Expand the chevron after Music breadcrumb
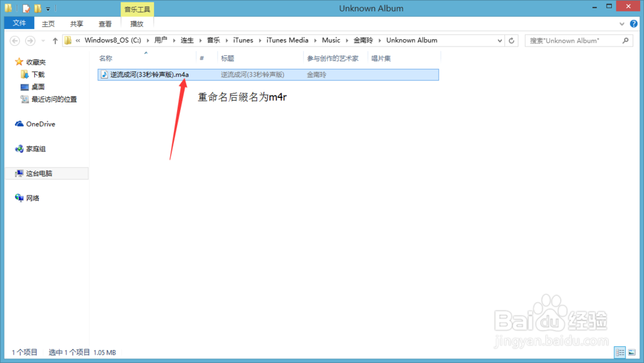This screenshot has height=363, width=644. [346, 40]
